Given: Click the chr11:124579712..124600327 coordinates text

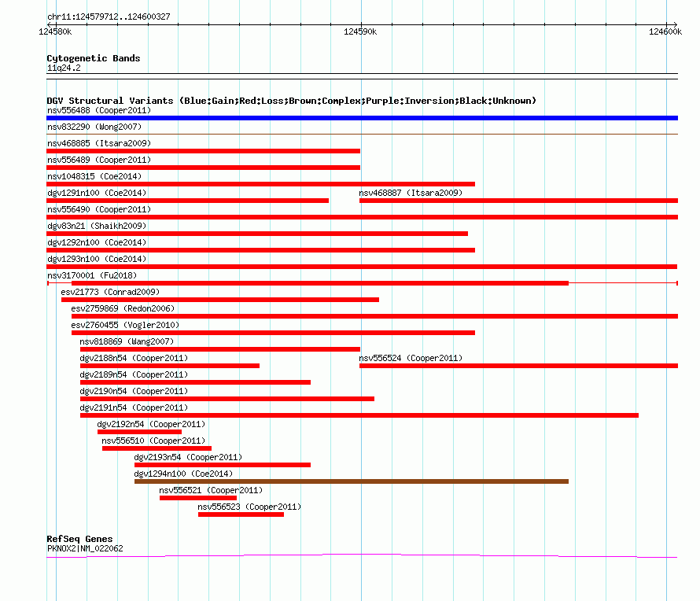Looking at the screenshot, I should [109, 17].
